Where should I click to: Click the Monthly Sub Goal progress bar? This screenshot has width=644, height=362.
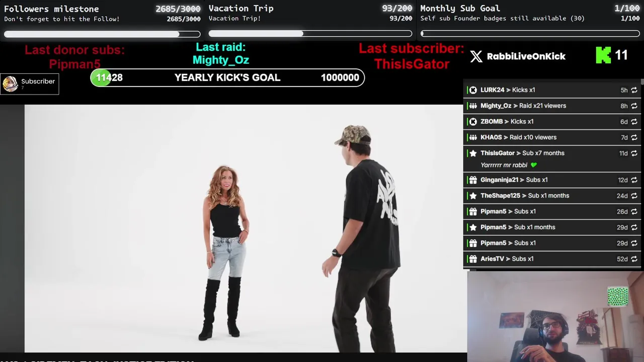(x=530, y=34)
